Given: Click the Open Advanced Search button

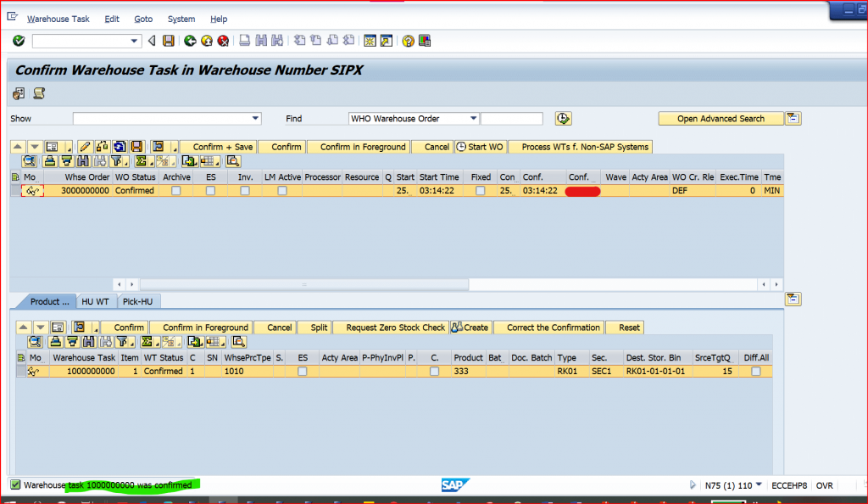Looking at the screenshot, I should (x=721, y=119).
